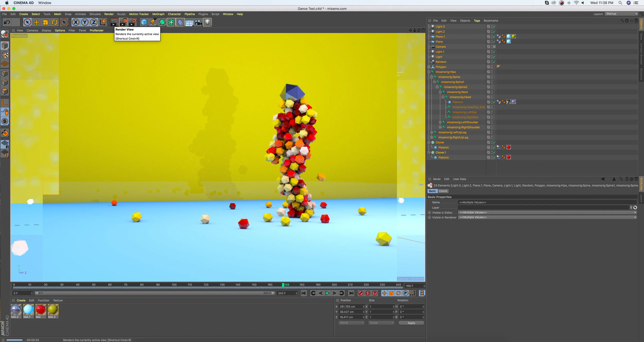The width and height of the screenshot is (644, 342).
Task: Open the MoGraph menu
Action: 158,14
